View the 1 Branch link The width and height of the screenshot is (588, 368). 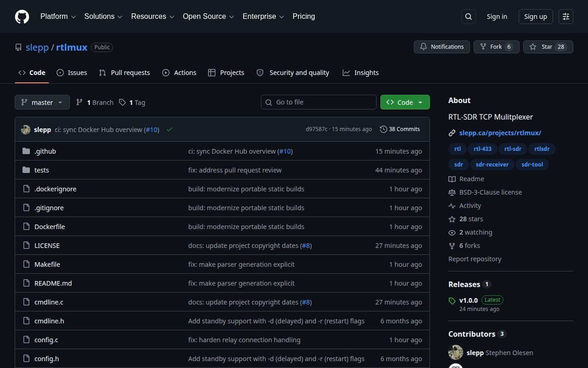[95, 103]
